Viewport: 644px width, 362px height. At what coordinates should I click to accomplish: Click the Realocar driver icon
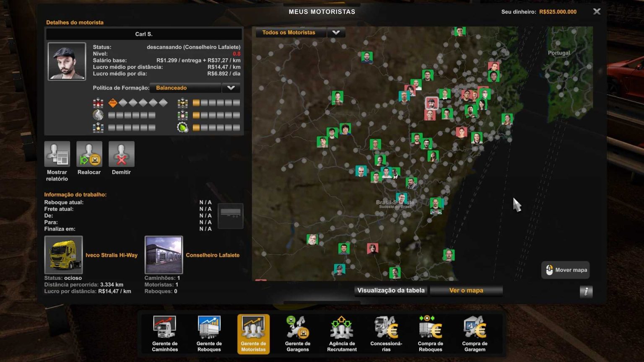(89, 154)
